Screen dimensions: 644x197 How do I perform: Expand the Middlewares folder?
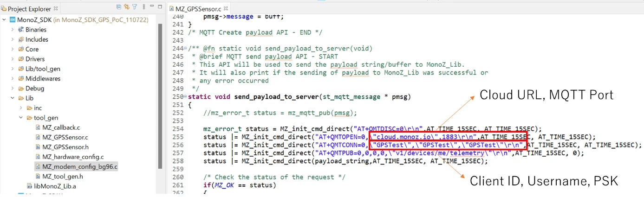13,78
